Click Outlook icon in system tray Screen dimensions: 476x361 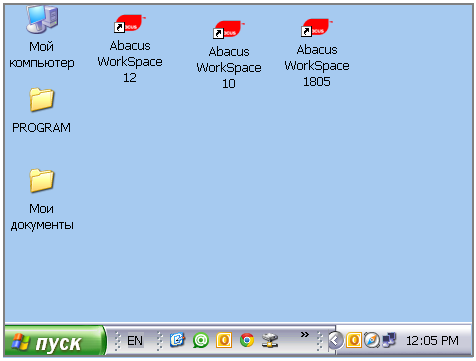pos(354,341)
